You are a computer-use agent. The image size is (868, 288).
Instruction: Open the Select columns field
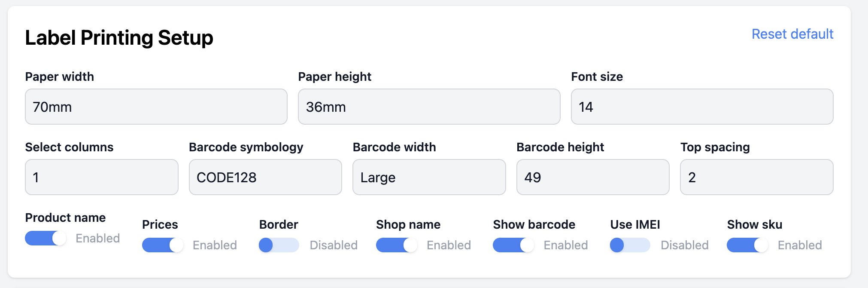point(102,177)
